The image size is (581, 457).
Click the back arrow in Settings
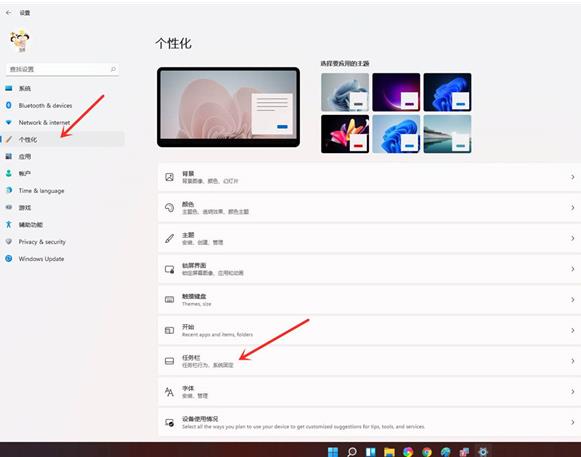click(9, 13)
